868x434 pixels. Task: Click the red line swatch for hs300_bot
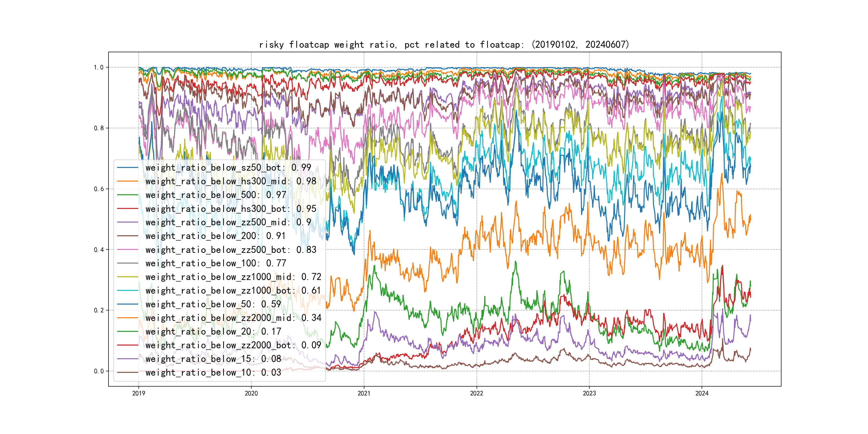[x=127, y=209]
